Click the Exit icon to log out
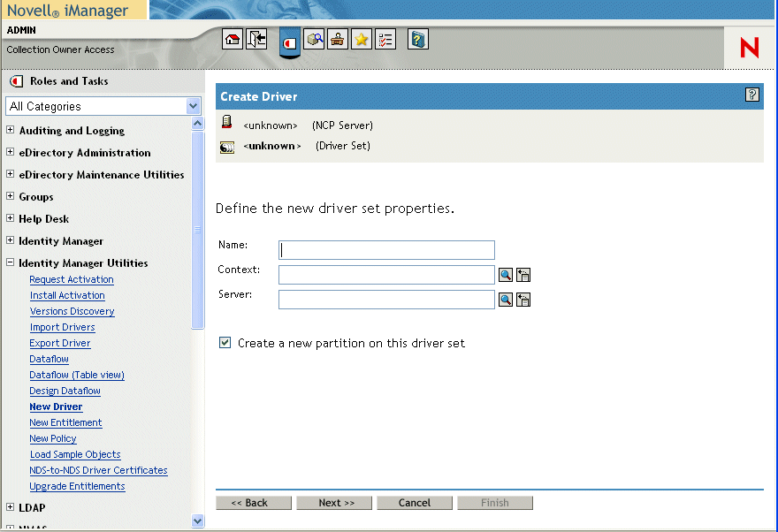Screen dimensions: 778x532 pos(256,39)
